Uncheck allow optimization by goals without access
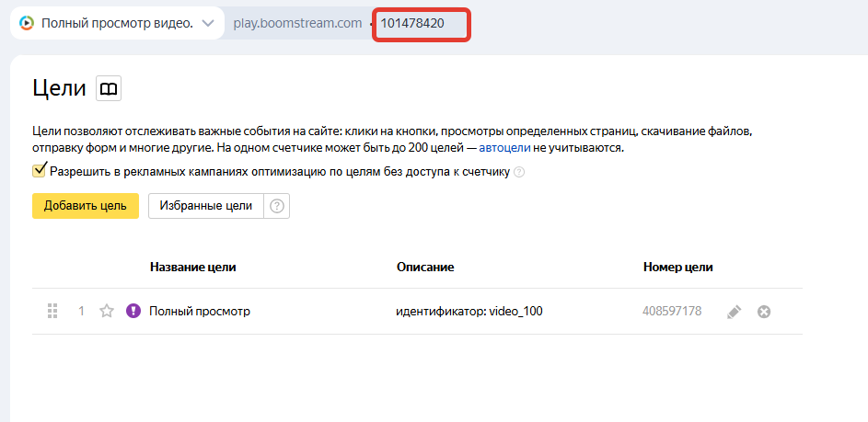 [x=39, y=170]
